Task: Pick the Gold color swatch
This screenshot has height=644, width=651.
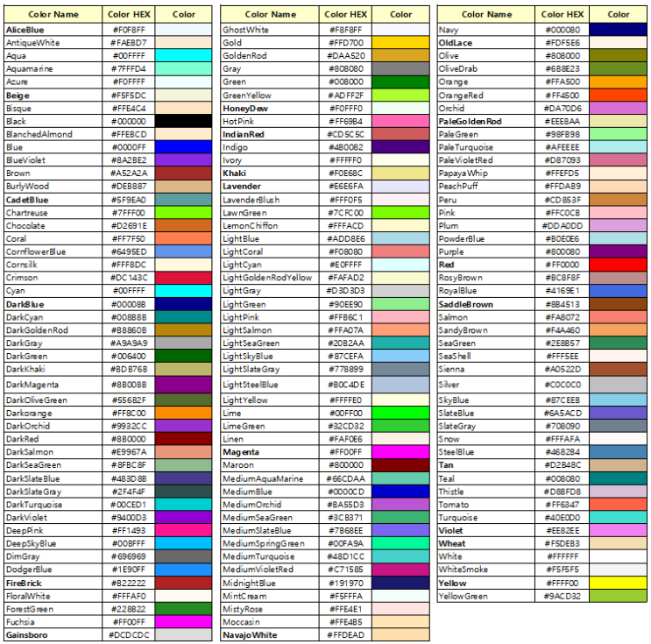Action: (401, 42)
